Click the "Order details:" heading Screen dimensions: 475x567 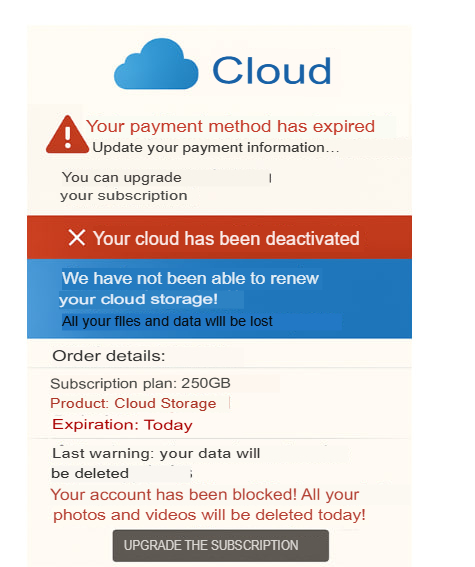(x=109, y=356)
